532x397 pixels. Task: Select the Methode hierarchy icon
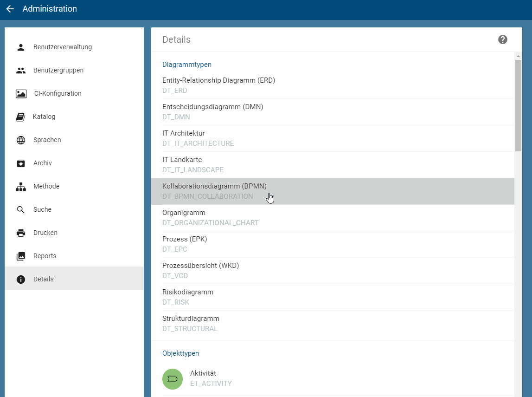click(x=21, y=186)
